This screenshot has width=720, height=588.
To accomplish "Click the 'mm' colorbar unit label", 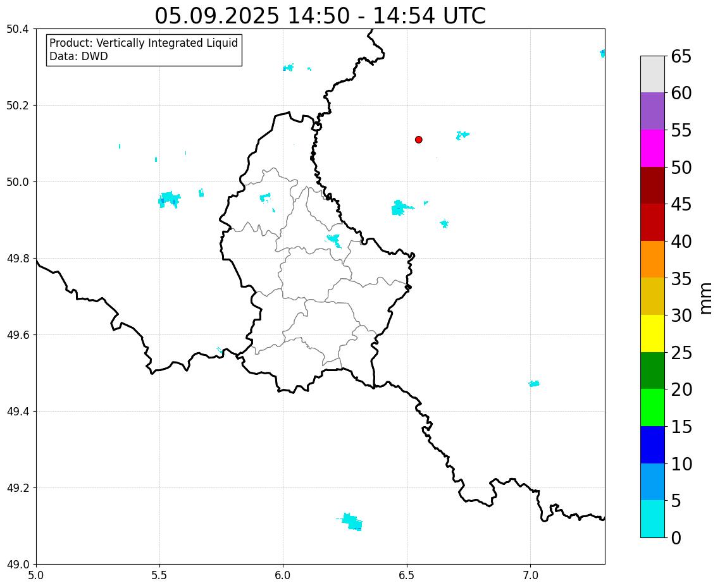I will [x=706, y=298].
